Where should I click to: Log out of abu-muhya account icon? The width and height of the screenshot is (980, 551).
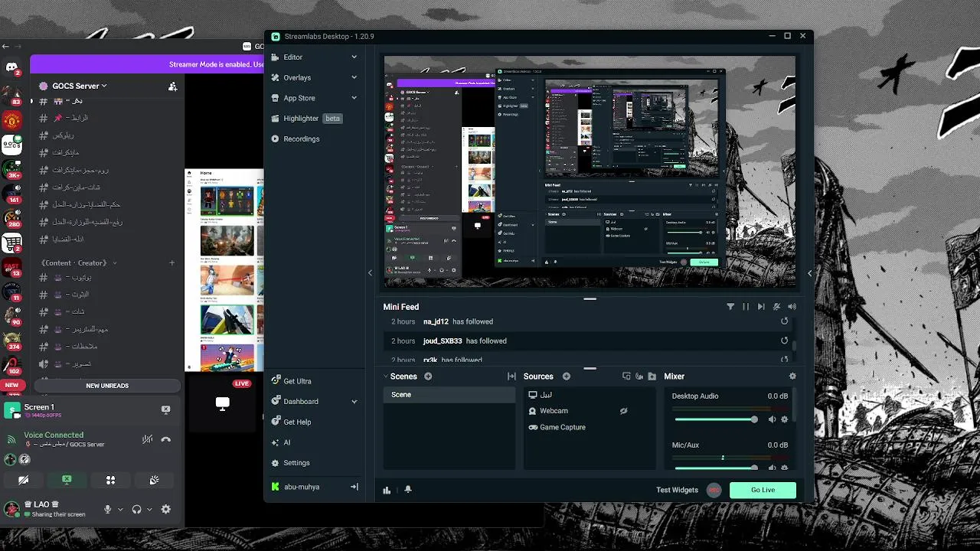pyautogui.click(x=354, y=487)
